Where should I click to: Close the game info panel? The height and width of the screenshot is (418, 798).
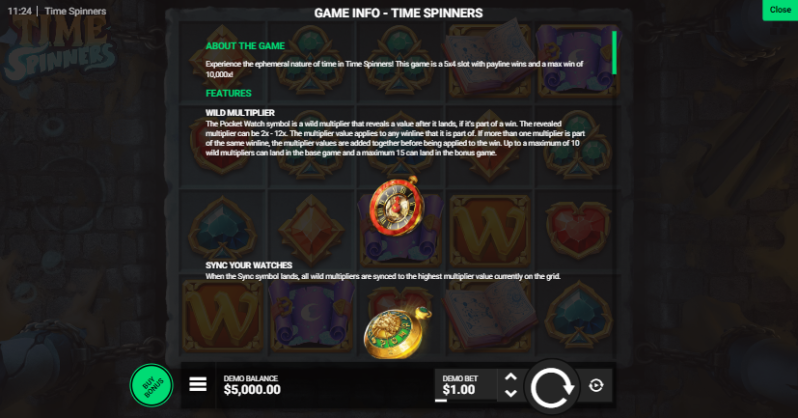point(780,10)
